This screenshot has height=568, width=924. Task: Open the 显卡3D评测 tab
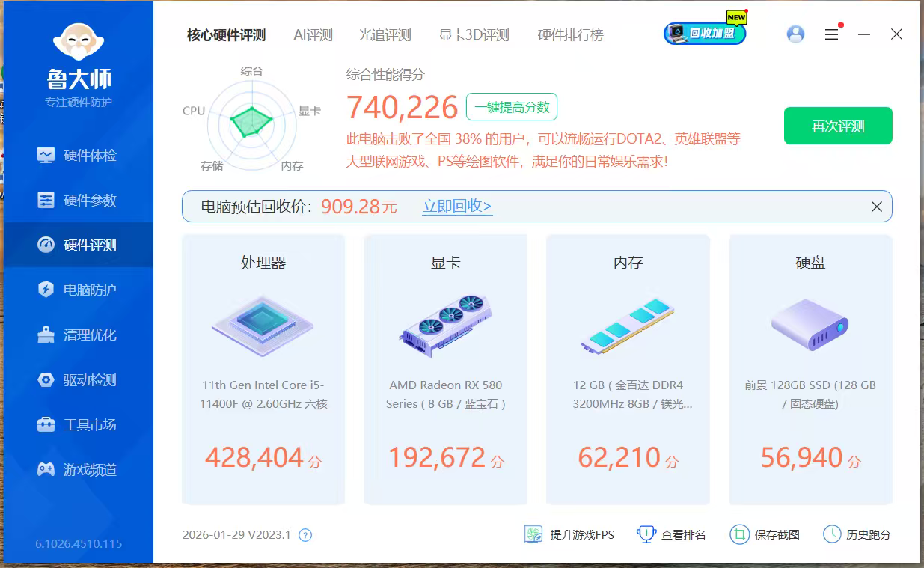coord(474,35)
